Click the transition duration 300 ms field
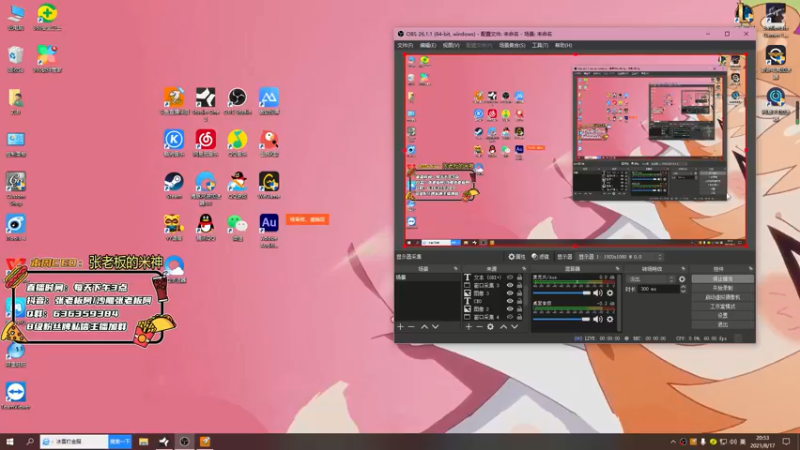This screenshot has width=800, height=450. [658, 289]
